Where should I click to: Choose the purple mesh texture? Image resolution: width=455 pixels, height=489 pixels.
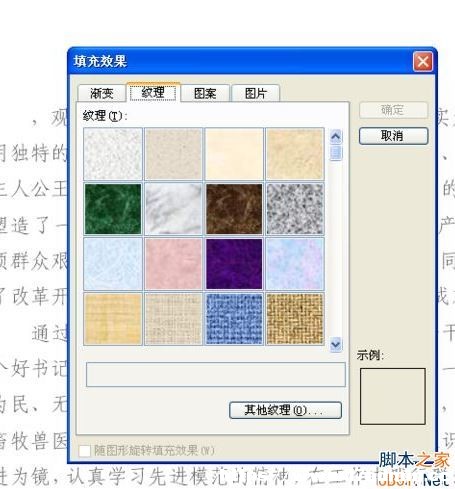point(234,264)
